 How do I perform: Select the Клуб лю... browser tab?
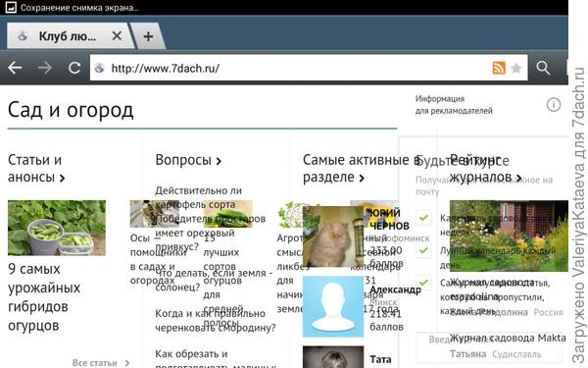pyautogui.click(x=70, y=36)
